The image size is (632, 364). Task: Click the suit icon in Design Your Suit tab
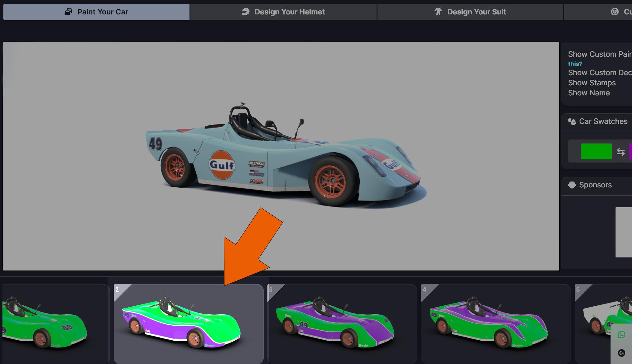[x=438, y=12]
